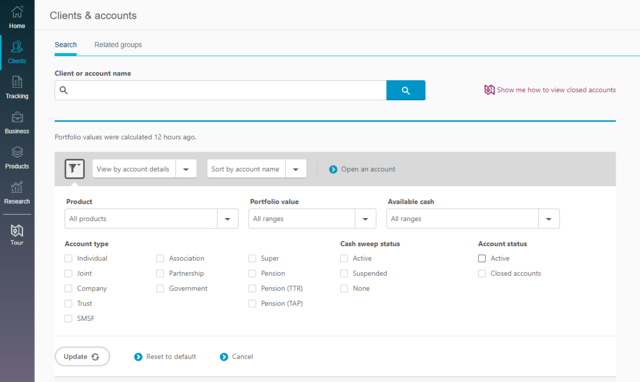Check the Individual account type

[68, 258]
